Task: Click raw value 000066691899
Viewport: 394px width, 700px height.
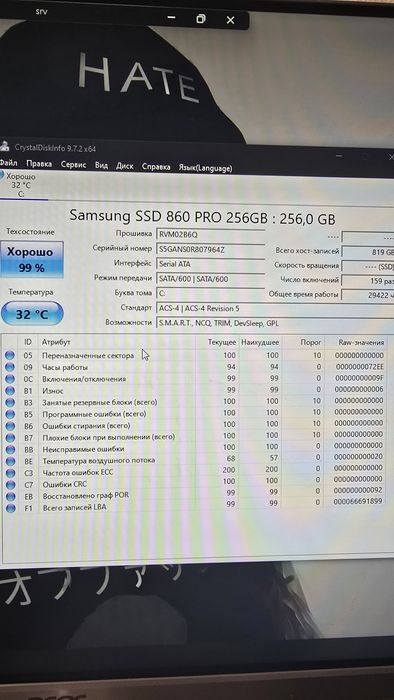Action: coord(358,502)
